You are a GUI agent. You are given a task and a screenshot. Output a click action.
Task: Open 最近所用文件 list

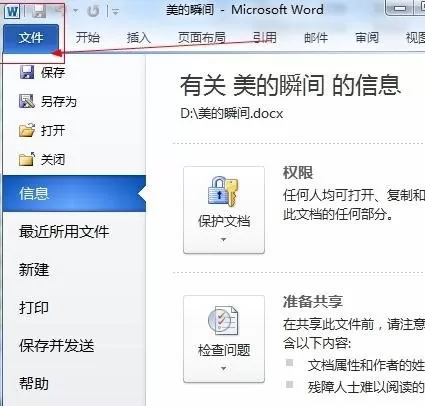64,231
